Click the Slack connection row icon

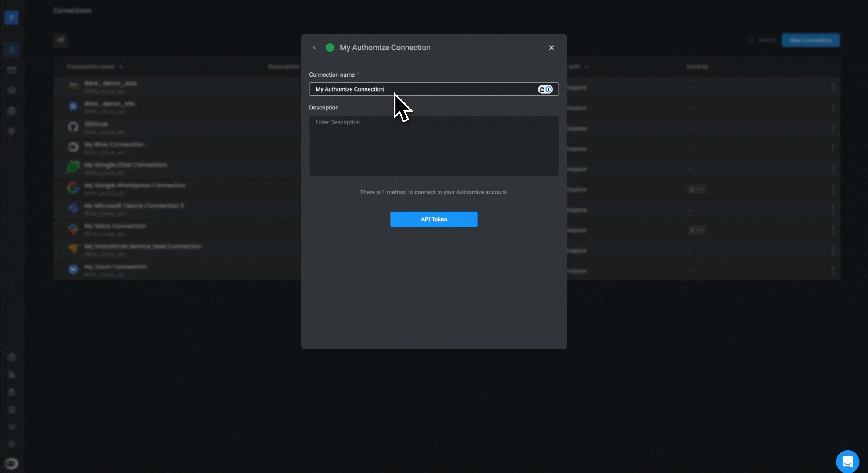[73, 229]
